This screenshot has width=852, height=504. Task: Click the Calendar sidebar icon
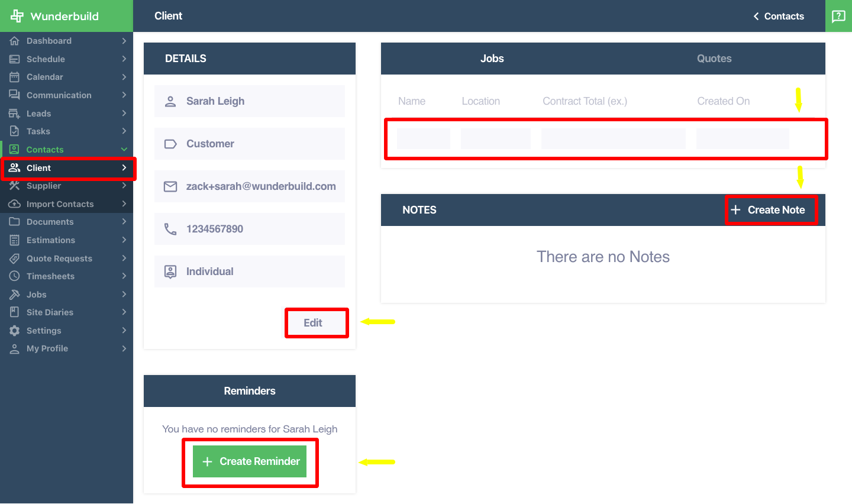click(15, 77)
